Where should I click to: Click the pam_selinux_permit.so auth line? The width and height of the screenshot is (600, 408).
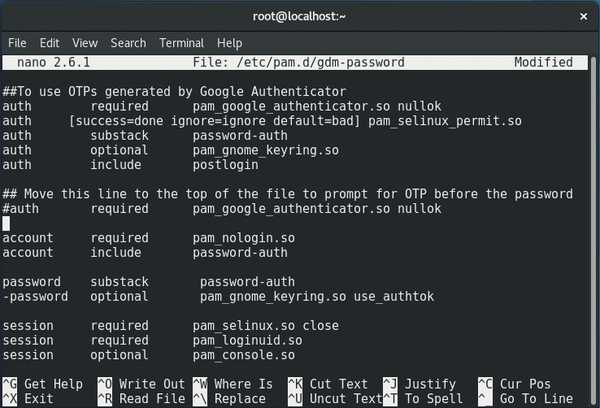click(x=262, y=121)
